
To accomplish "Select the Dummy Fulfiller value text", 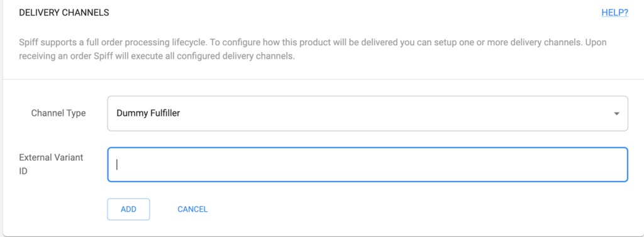I will [x=148, y=113].
